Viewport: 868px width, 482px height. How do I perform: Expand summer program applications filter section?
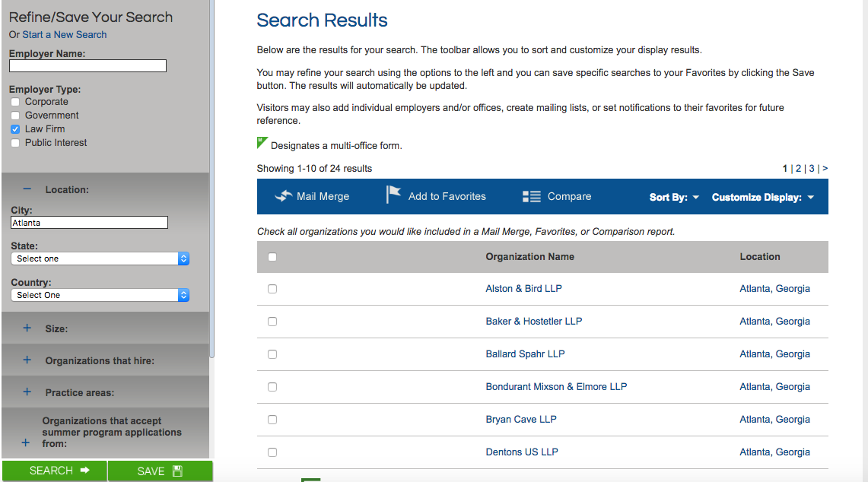click(x=25, y=442)
